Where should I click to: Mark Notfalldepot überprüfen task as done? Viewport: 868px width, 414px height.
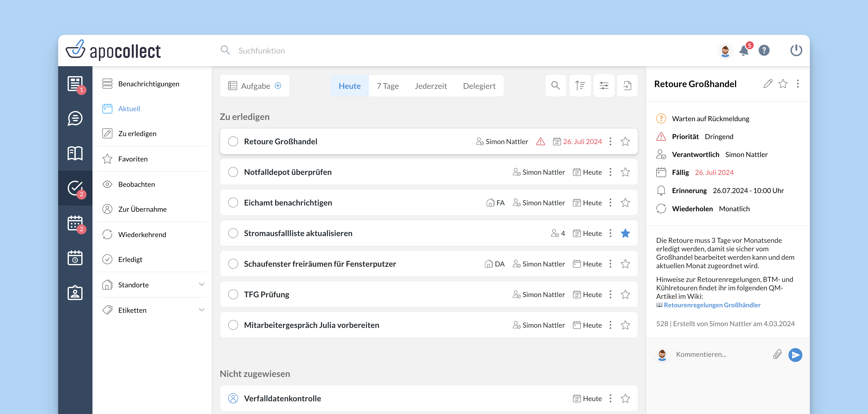click(233, 172)
